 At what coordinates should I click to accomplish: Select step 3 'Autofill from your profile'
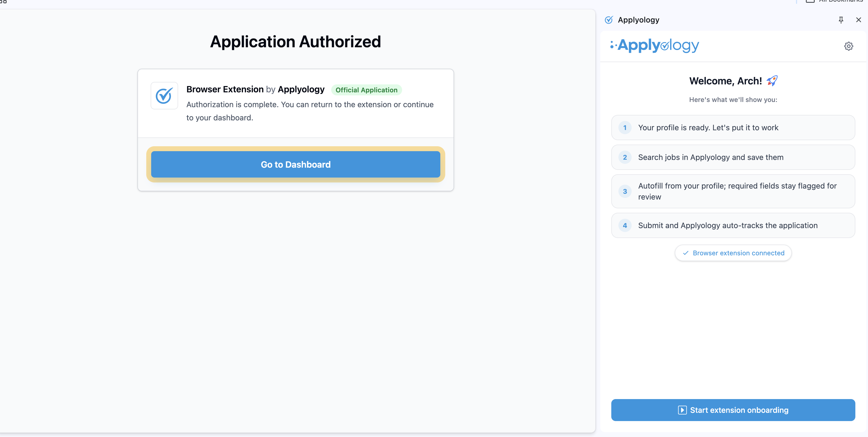733,191
